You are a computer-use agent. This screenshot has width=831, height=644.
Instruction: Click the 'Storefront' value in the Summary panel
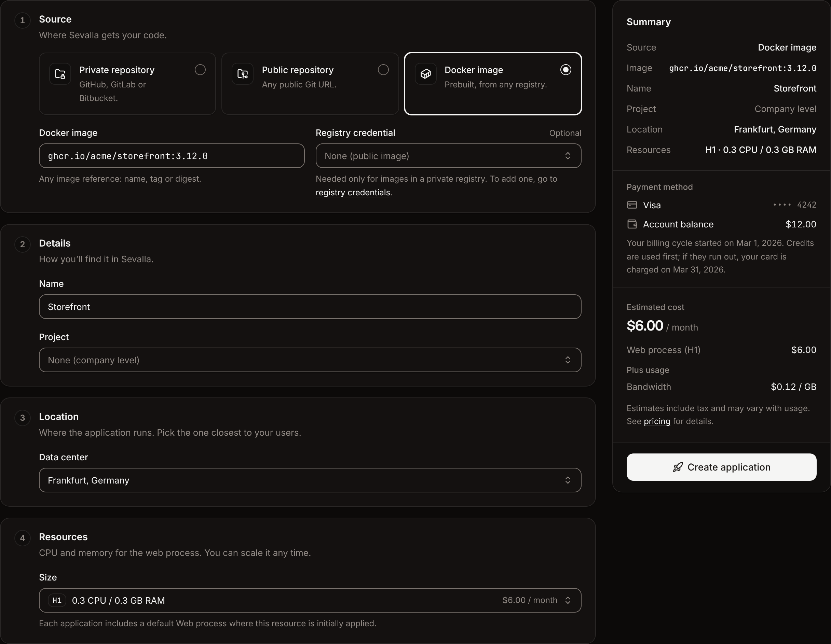tap(795, 88)
